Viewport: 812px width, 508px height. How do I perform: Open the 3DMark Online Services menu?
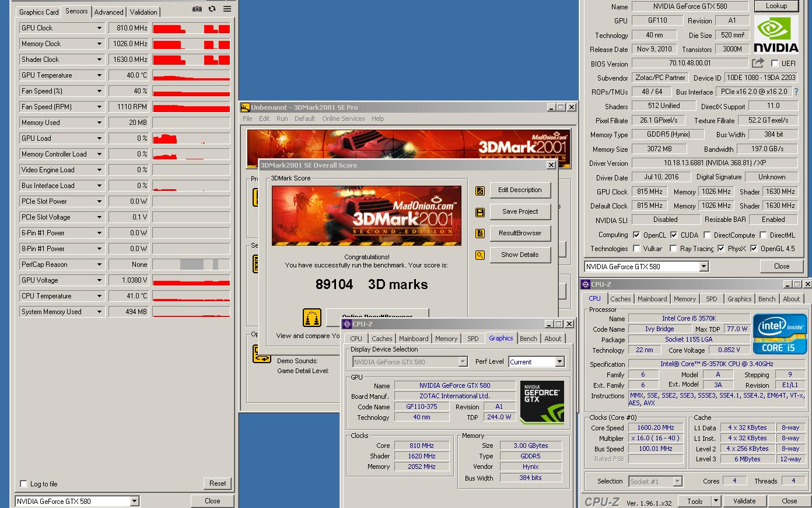pos(343,119)
